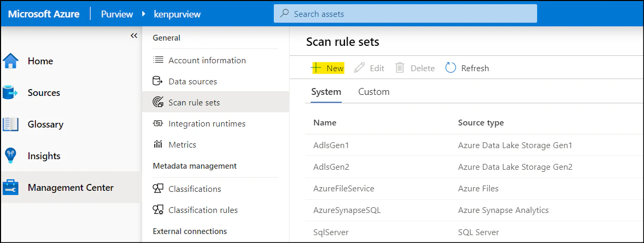Open the Metrics page
Image resolution: width=644 pixels, height=243 pixels.
click(x=182, y=144)
